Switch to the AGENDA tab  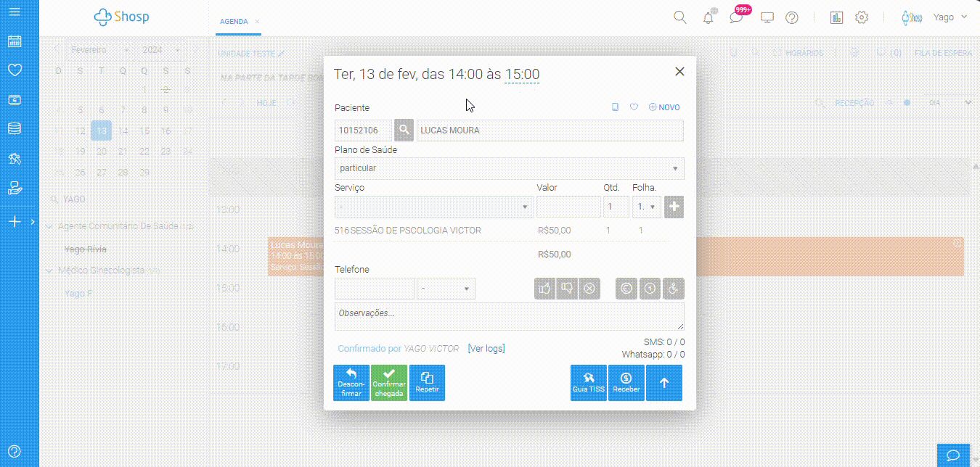[x=232, y=22]
